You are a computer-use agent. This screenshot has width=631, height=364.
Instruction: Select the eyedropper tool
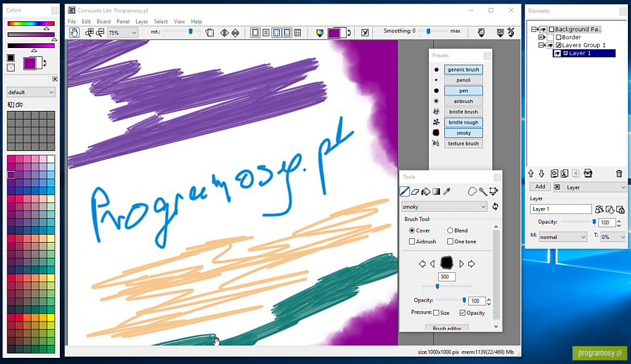(447, 192)
